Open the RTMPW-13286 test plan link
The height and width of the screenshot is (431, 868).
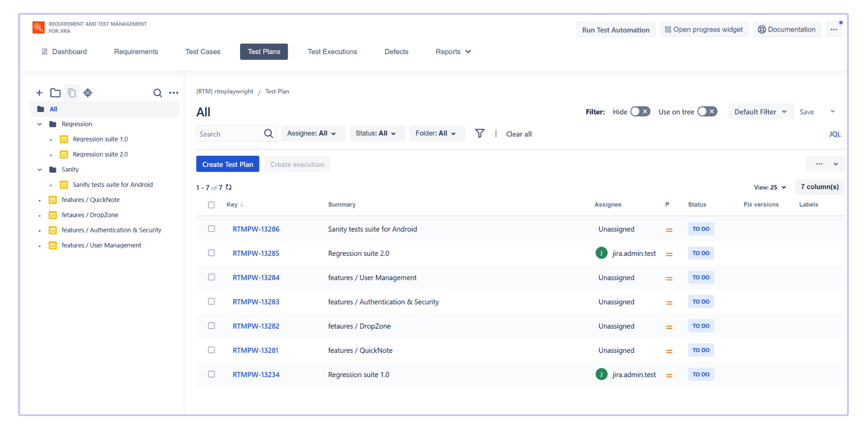click(x=256, y=229)
